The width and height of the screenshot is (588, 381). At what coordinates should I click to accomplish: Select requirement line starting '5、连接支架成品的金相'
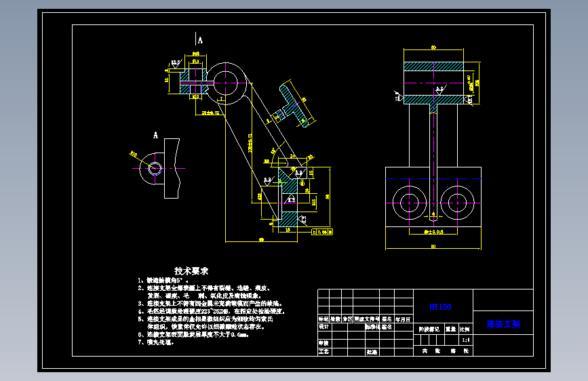(205, 319)
